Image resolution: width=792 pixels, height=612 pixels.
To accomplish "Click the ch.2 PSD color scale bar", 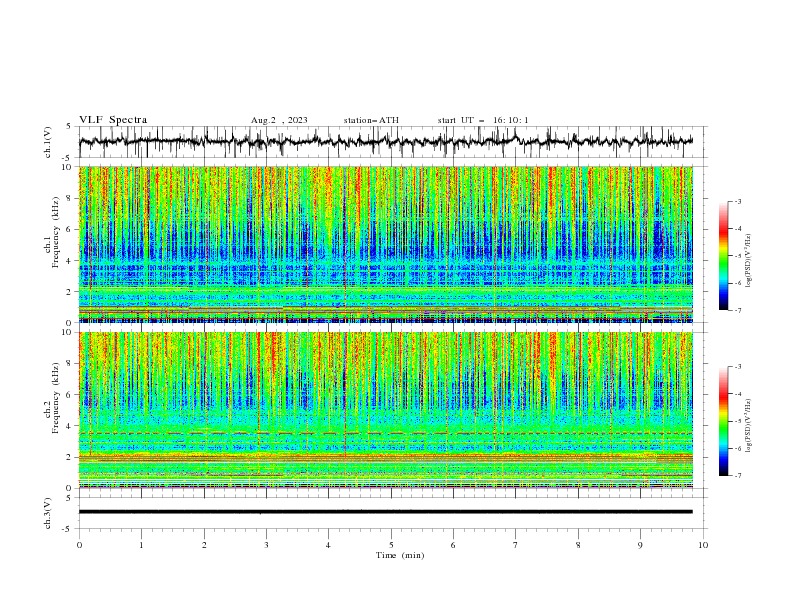I will 723,421.
